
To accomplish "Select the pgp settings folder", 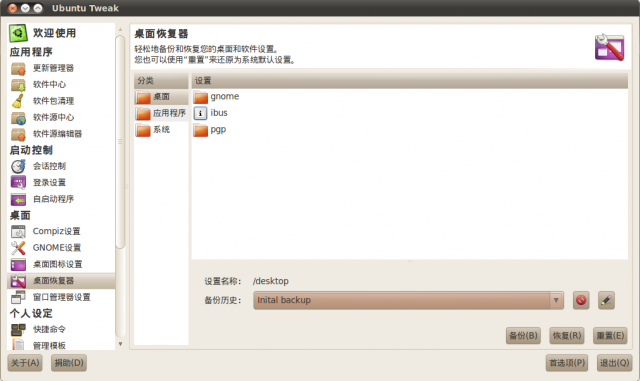I will pos(409,130).
